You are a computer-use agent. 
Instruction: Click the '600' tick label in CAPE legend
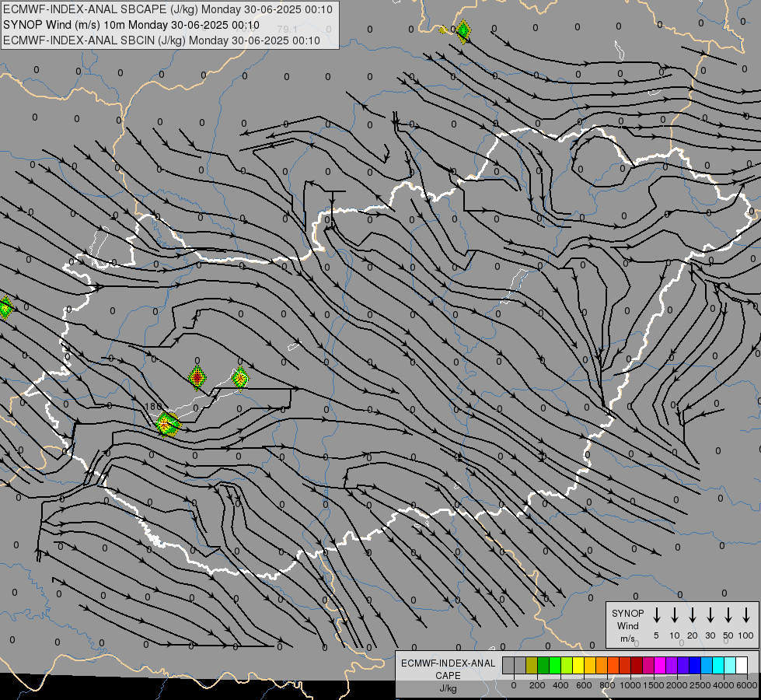(x=584, y=685)
